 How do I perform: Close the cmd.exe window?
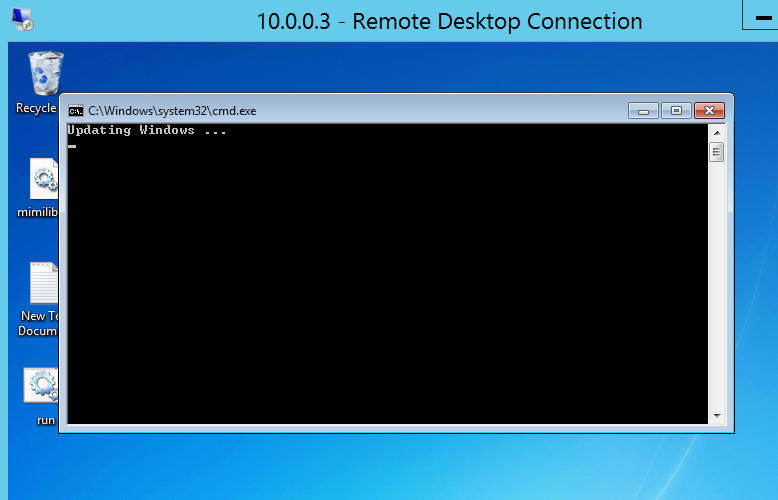coord(709,110)
